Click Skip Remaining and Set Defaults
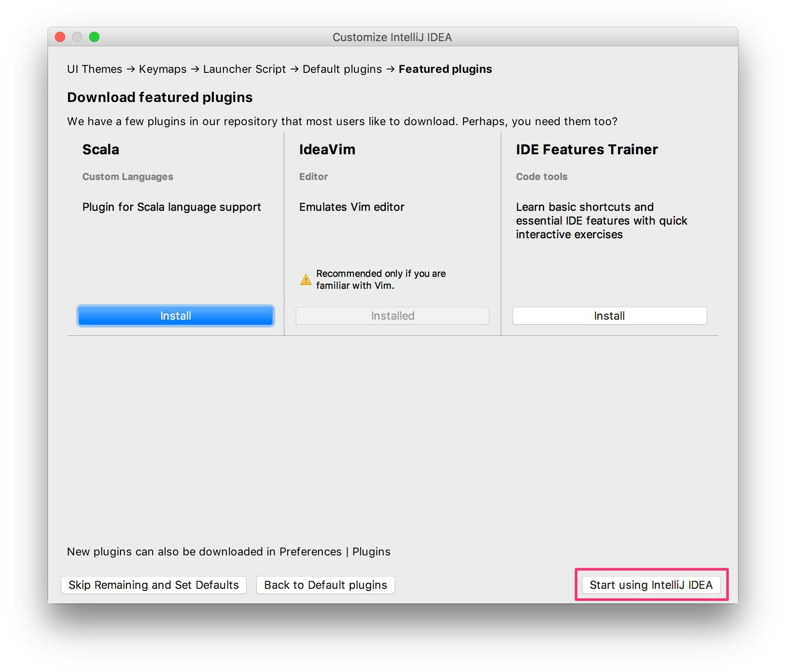786x672 pixels. click(x=153, y=585)
